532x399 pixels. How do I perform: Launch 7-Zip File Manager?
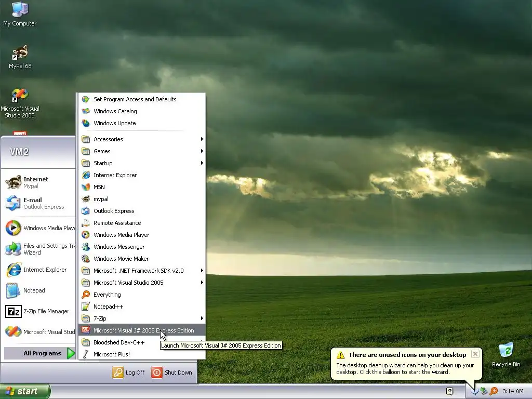[x=39, y=311]
